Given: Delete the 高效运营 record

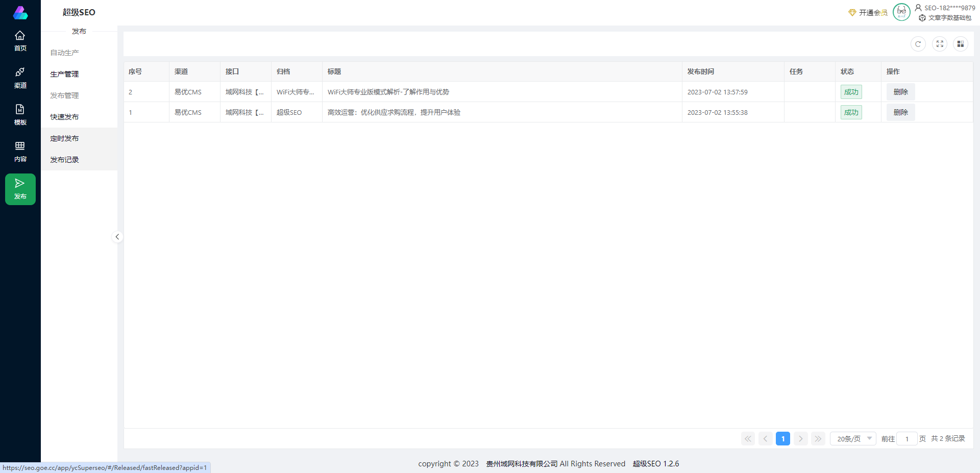Looking at the screenshot, I should 900,112.
